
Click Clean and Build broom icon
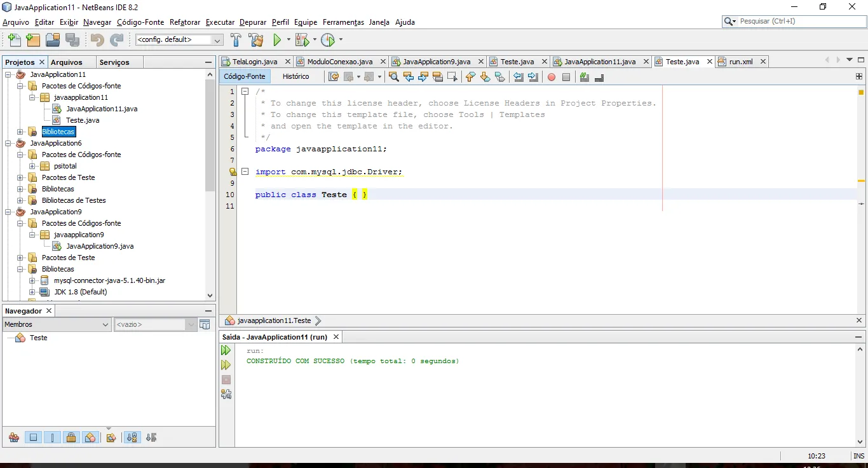click(x=256, y=40)
